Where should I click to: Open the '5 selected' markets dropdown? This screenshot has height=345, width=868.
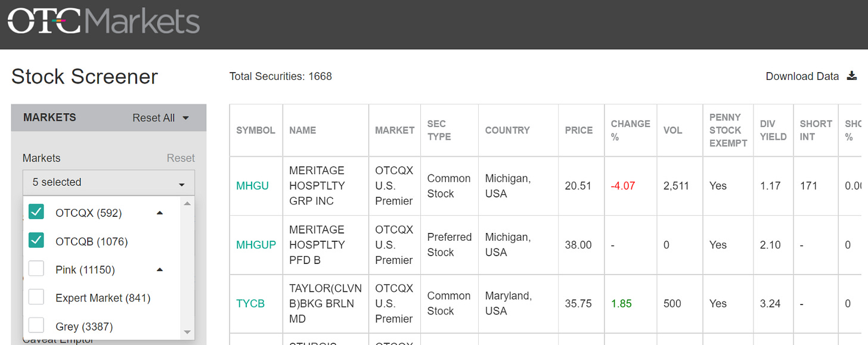tap(108, 182)
